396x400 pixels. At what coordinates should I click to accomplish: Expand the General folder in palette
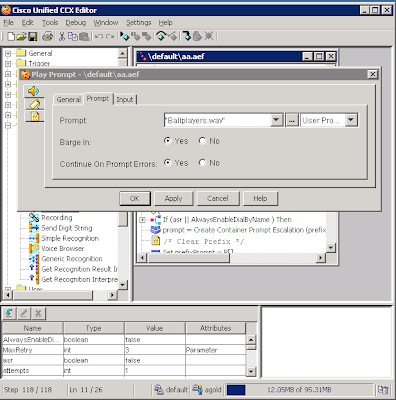8,53
